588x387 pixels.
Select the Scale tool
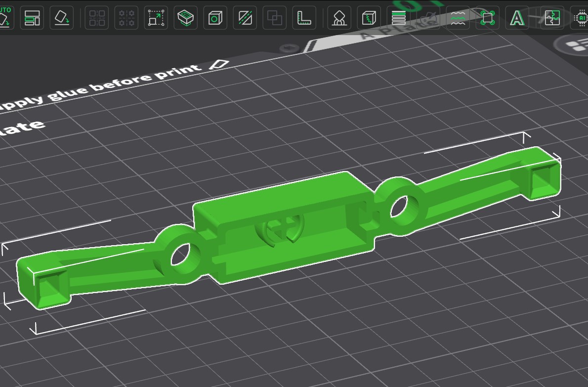click(156, 18)
